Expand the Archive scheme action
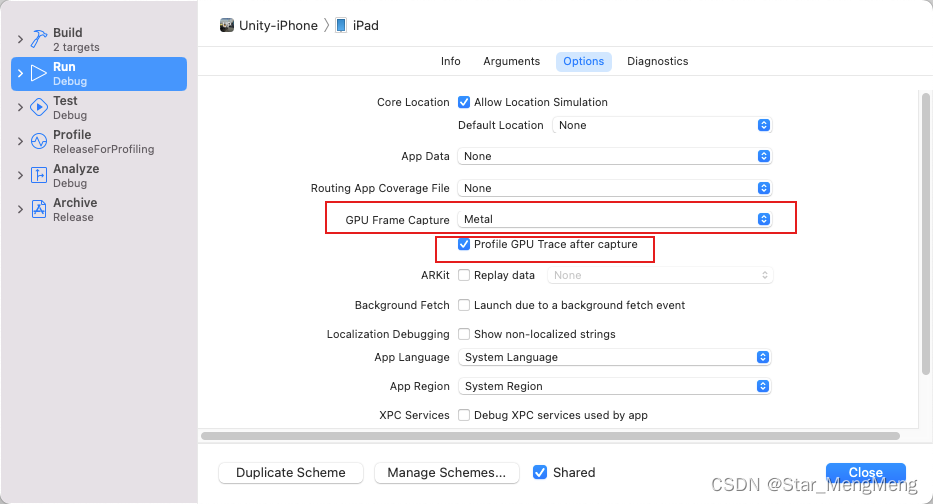This screenshot has height=504, width=933. (x=20, y=209)
